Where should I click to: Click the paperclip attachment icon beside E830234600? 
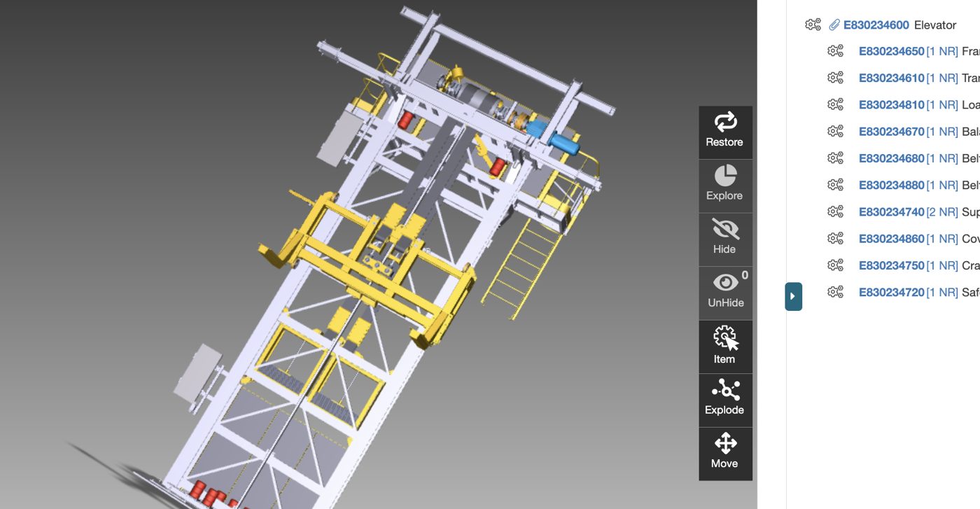834,25
